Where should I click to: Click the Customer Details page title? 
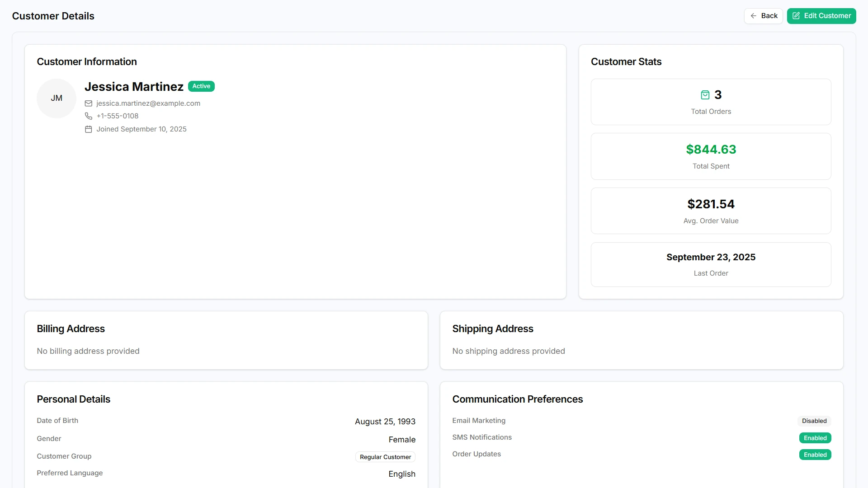click(x=53, y=16)
